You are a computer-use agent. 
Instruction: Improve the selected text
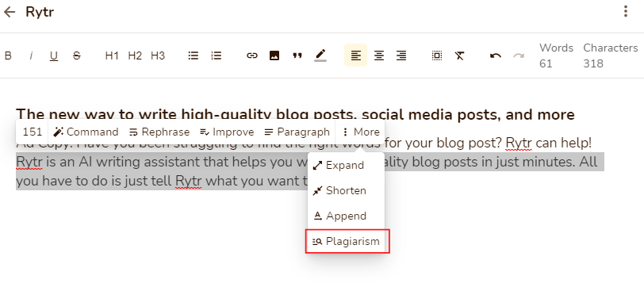(227, 132)
